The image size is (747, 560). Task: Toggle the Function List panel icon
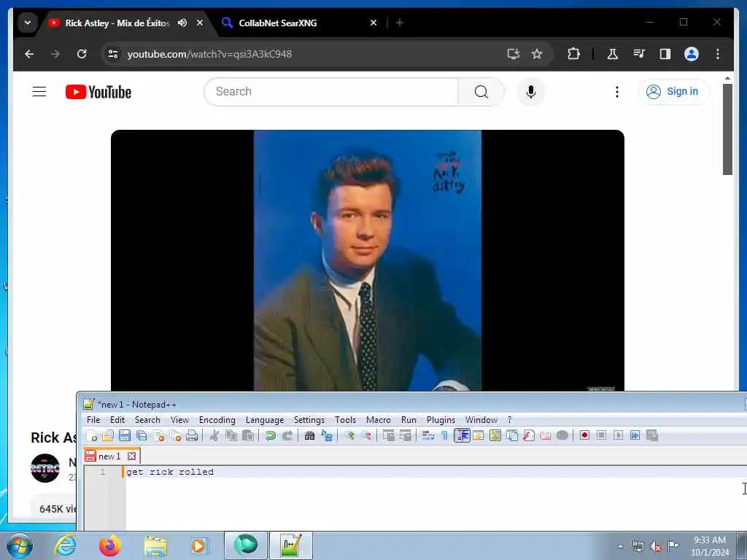point(529,435)
